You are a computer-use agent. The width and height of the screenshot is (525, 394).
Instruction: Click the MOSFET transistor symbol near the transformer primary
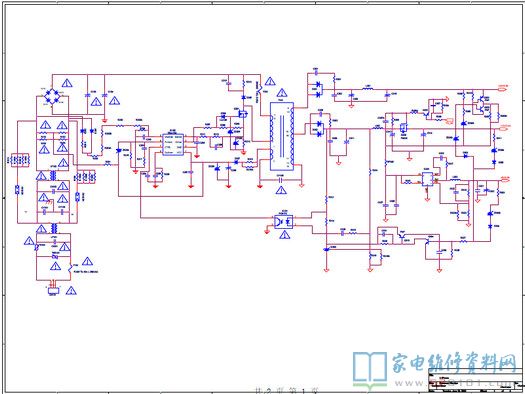pyautogui.click(x=242, y=114)
